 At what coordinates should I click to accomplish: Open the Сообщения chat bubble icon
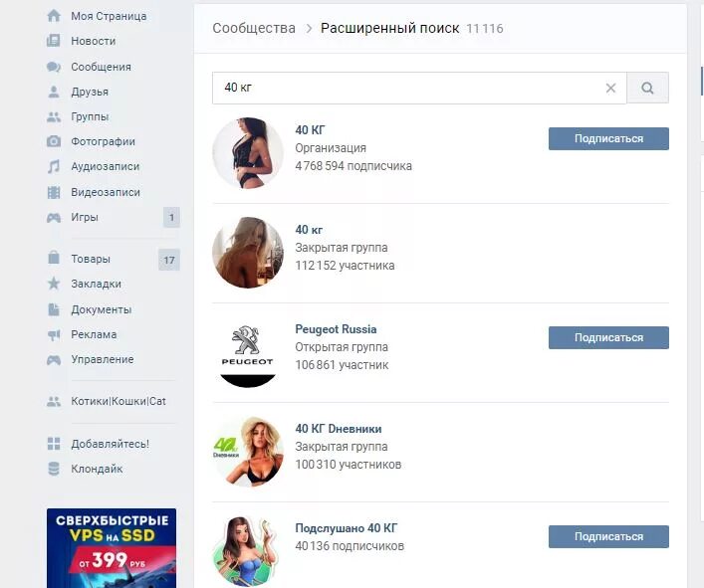(54, 67)
